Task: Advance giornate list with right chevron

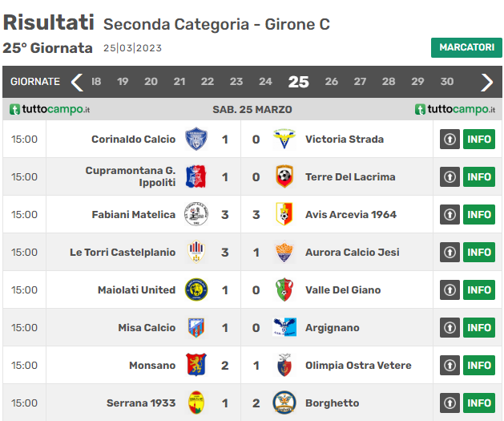Action: 486,83
